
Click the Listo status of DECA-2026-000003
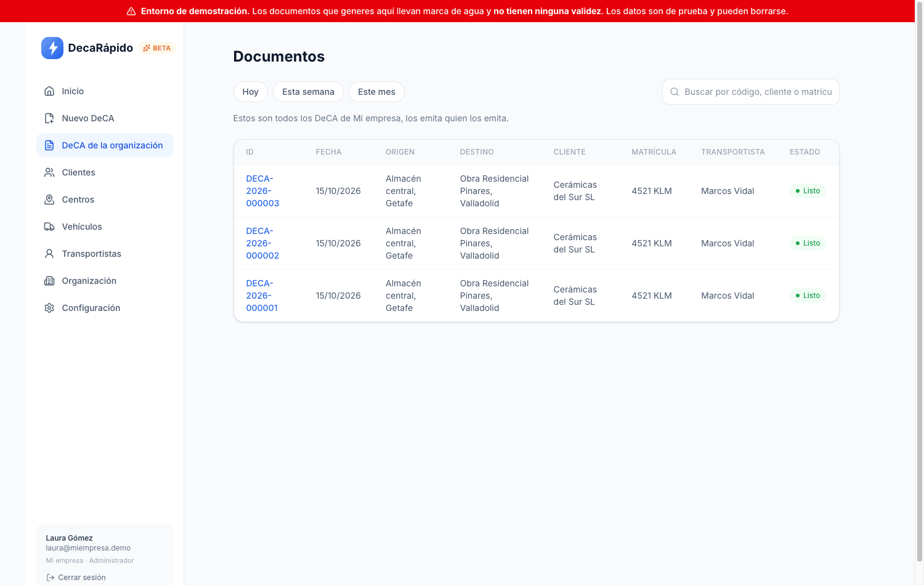point(808,191)
